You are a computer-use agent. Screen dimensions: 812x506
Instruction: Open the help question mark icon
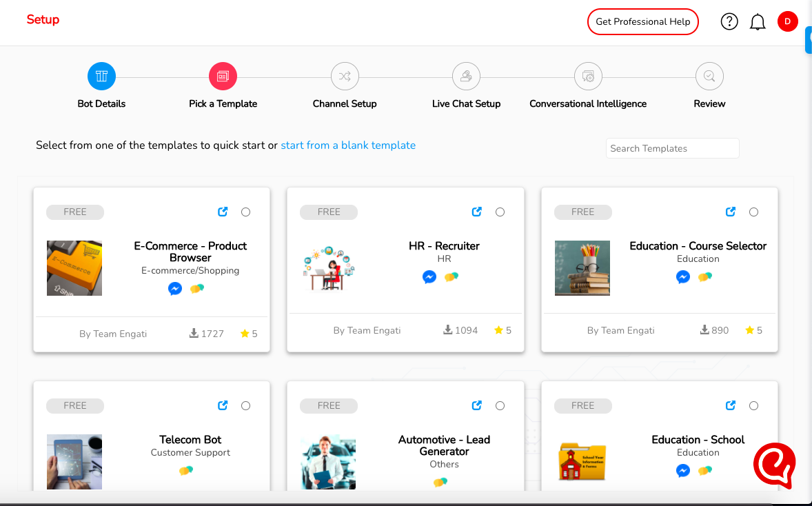(x=729, y=21)
